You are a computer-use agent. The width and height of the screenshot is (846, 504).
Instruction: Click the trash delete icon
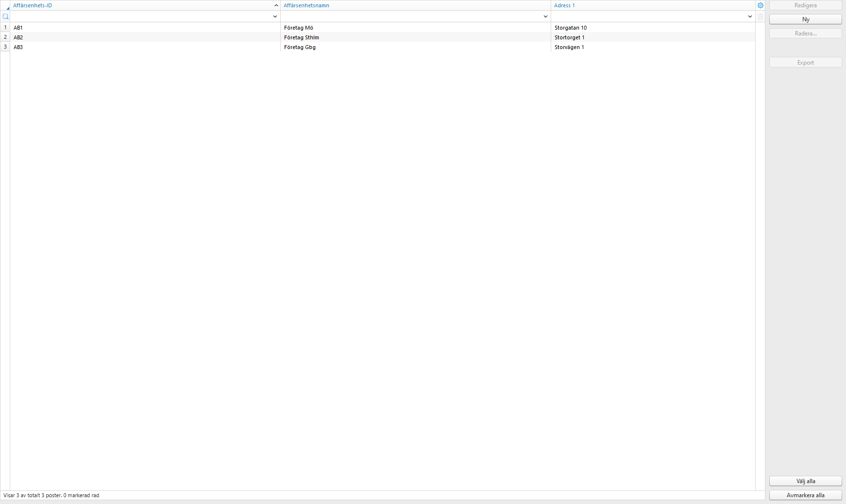coord(760,16)
